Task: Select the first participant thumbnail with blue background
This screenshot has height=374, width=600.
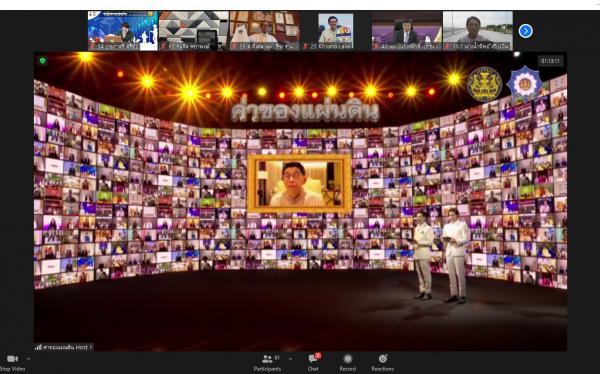Action: pos(122,31)
